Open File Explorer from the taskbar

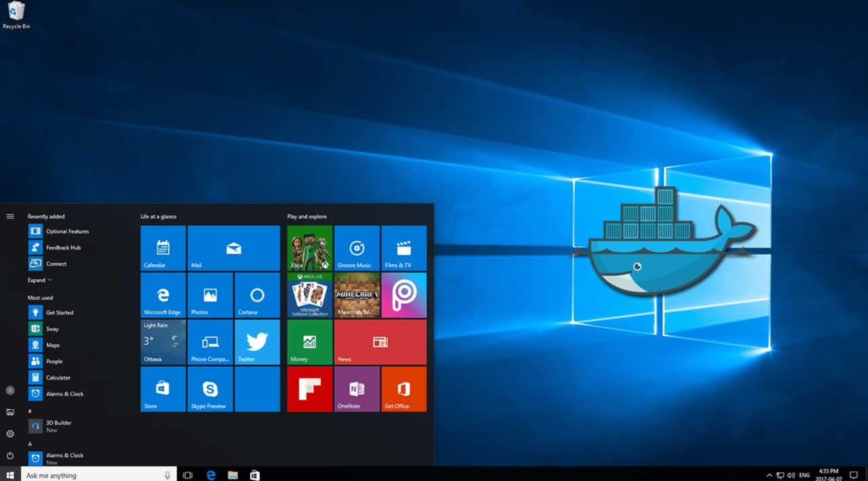click(233, 476)
